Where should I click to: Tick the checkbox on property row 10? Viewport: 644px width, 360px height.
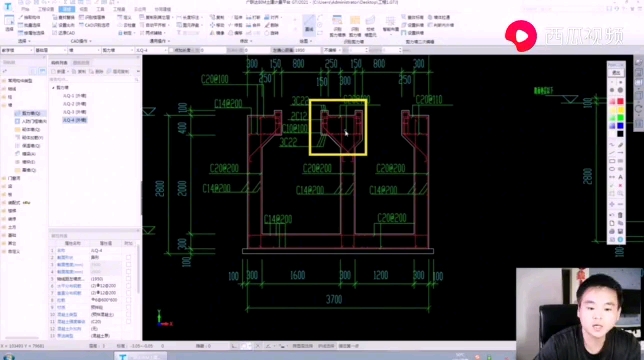(128, 314)
